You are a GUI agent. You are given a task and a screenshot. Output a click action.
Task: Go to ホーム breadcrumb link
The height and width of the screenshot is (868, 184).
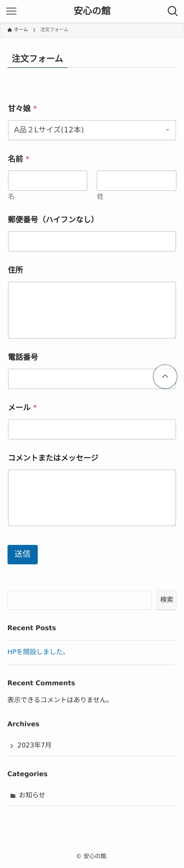(x=21, y=30)
